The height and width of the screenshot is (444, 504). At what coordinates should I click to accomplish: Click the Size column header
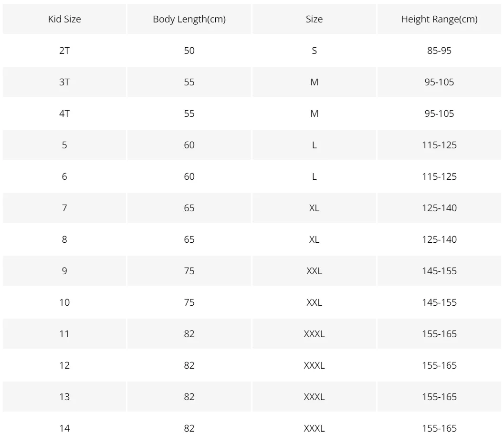(314, 19)
